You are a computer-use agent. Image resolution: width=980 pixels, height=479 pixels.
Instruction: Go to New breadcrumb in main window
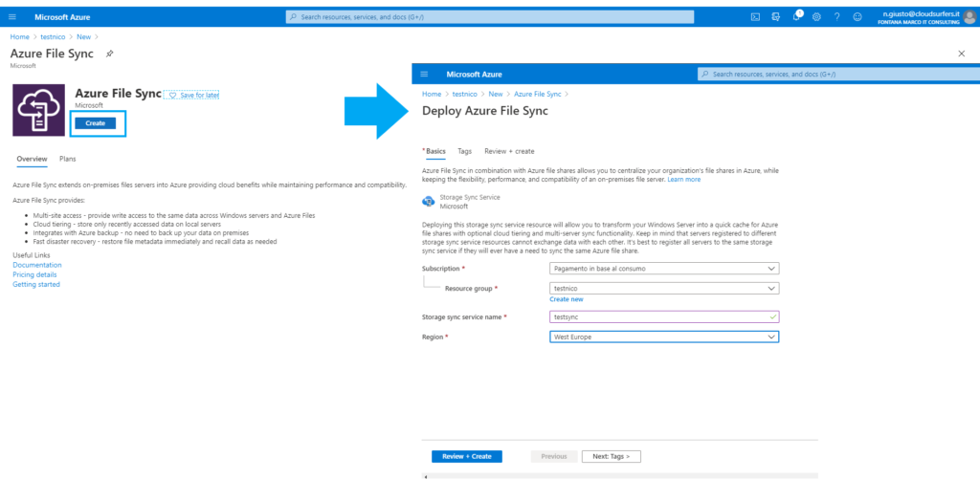click(x=84, y=37)
